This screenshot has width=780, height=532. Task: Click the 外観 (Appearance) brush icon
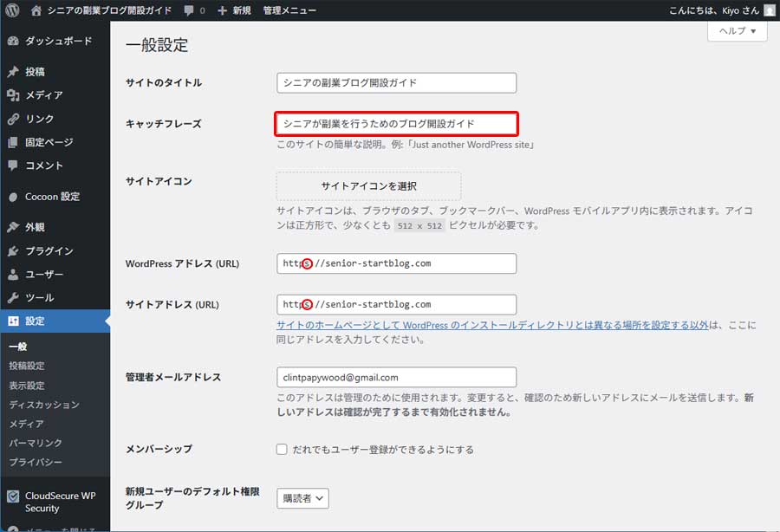pyautogui.click(x=12, y=229)
